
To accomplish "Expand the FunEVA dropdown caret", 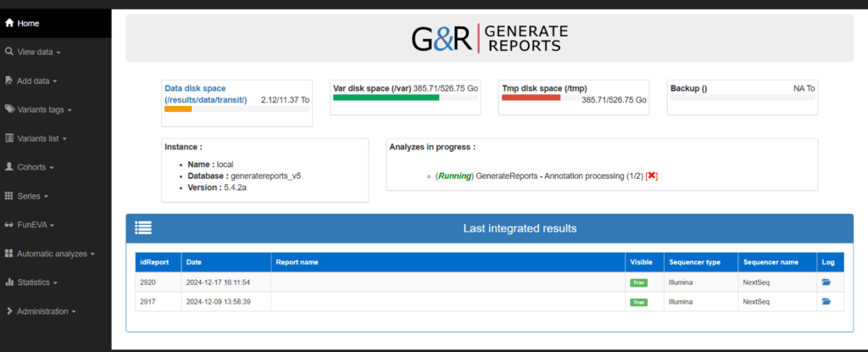I will [x=52, y=226].
